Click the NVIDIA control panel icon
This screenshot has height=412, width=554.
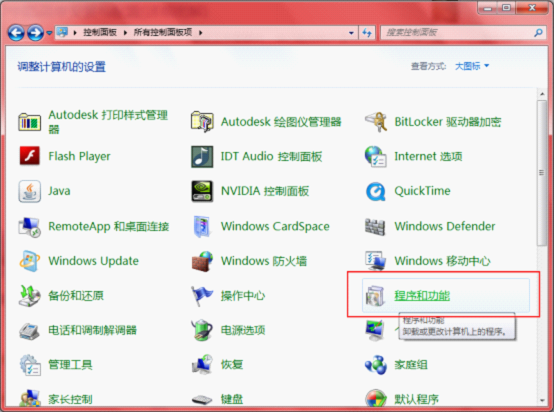pos(202,191)
